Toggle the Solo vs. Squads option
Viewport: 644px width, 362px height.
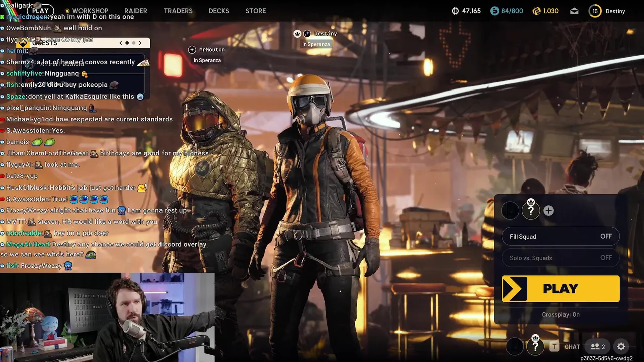click(560, 258)
